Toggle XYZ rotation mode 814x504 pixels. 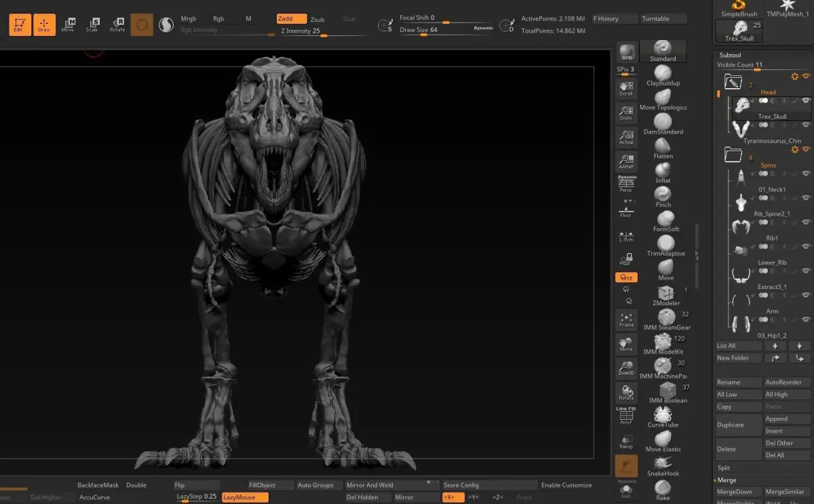(x=626, y=277)
